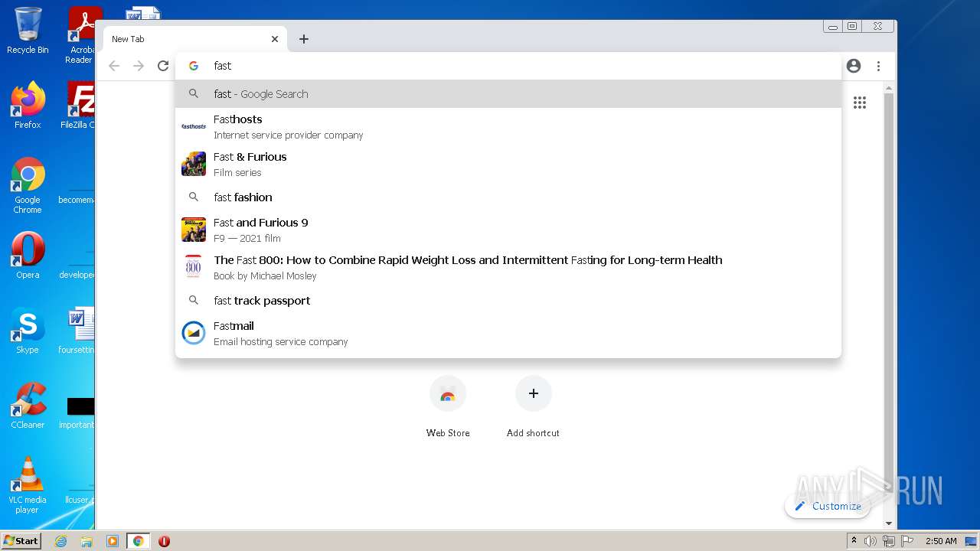
Task: Select the Opera desktop shortcut
Action: pos(28,255)
